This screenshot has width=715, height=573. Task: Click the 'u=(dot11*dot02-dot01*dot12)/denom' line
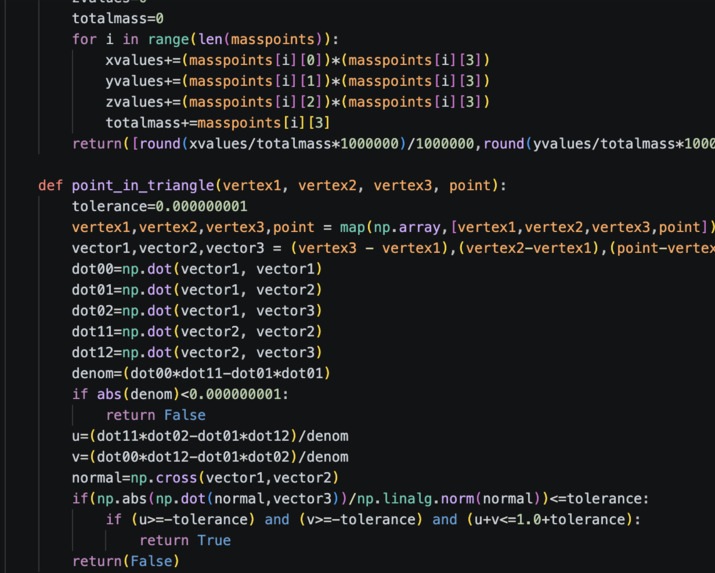[210, 436]
